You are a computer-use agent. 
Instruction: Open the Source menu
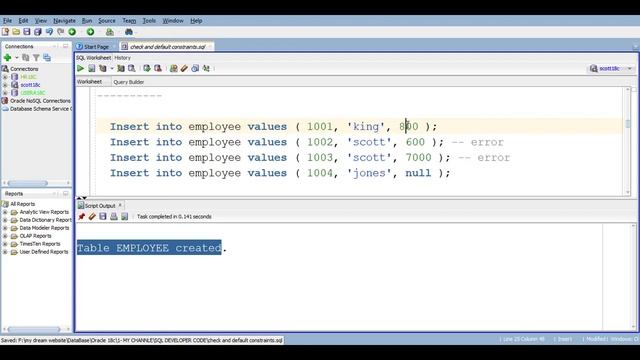(107, 20)
